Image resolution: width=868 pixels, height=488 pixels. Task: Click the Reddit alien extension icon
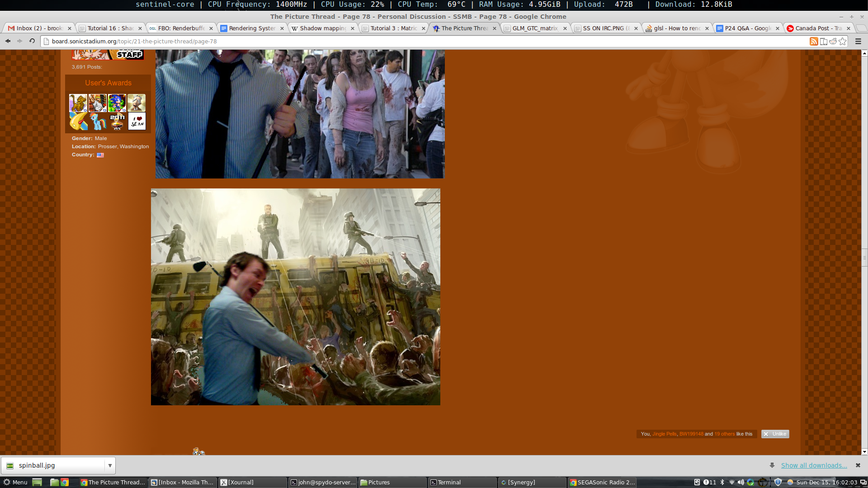[x=833, y=41]
